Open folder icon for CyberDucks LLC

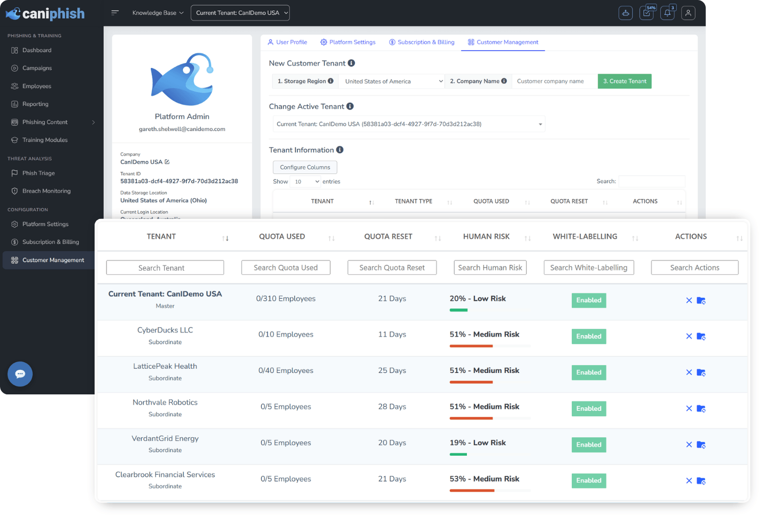(x=701, y=337)
